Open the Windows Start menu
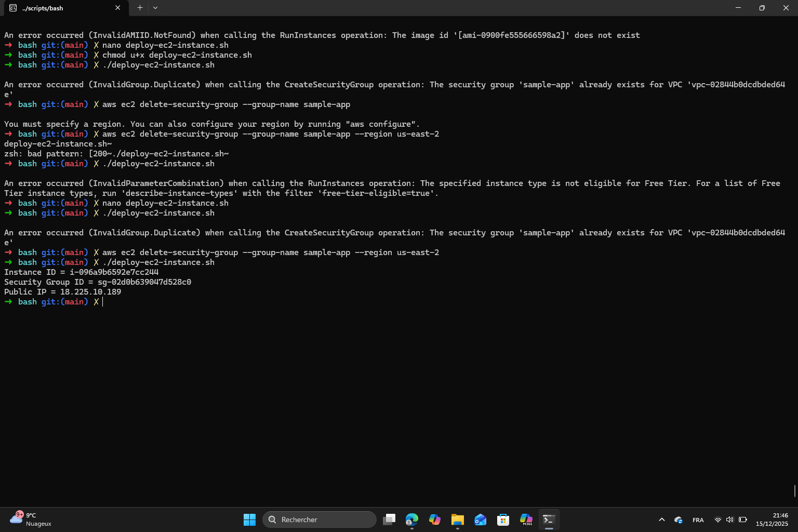Image resolution: width=798 pixels, height=532 pixels. click(249, 519)
